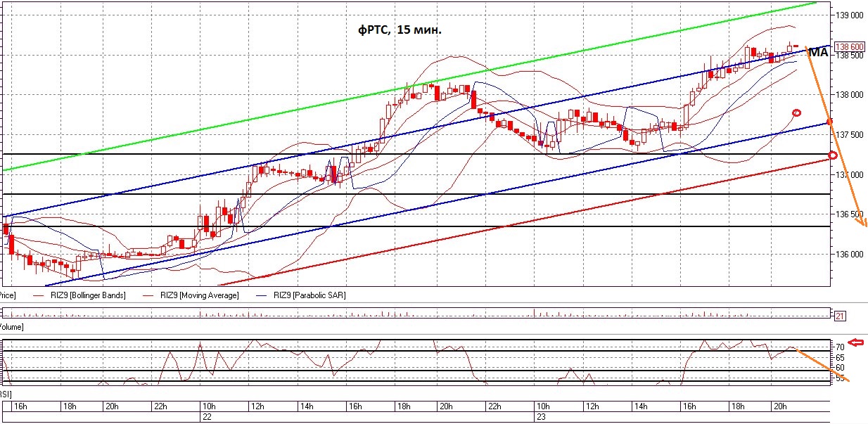Viewport: 868px width, 424px height.
Task: Click the volume value box showing 21
Action: (840, 316)
